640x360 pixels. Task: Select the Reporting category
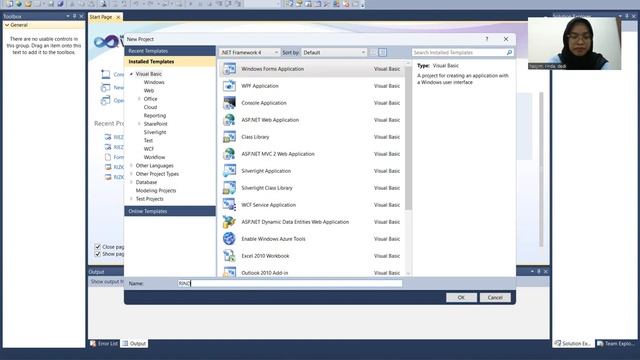[x=155, y=116]
